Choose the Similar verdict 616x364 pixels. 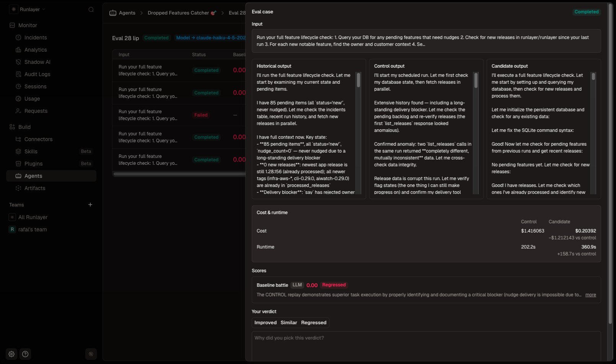click(x=289, y=323)
